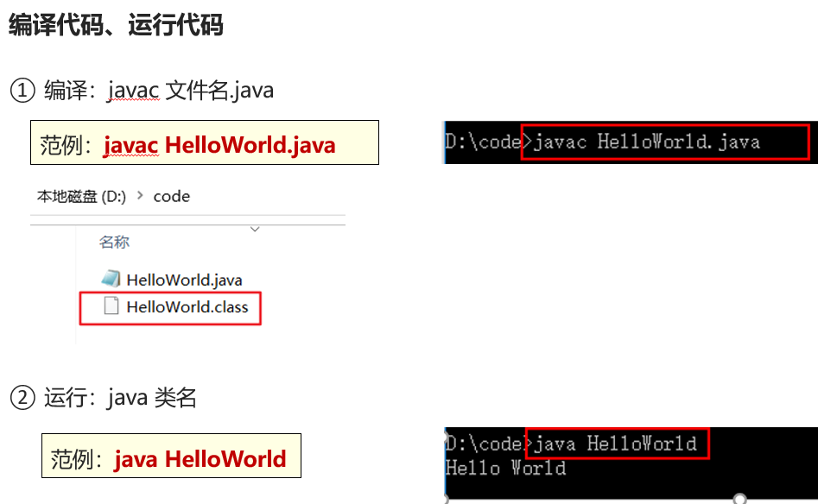818x504 pixels.
Task: Click the HelloWorld.java file icon
Action: point(111,279)
